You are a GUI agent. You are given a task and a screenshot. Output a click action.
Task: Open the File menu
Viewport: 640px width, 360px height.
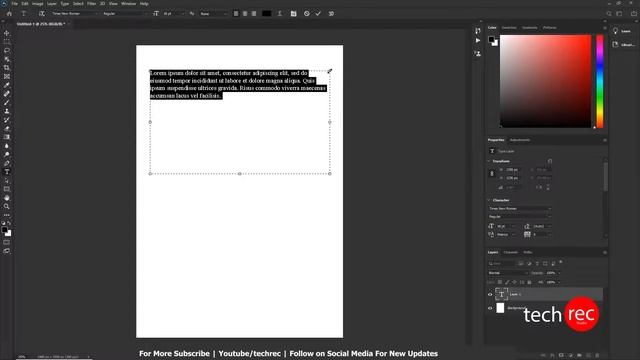coord(14,4)
